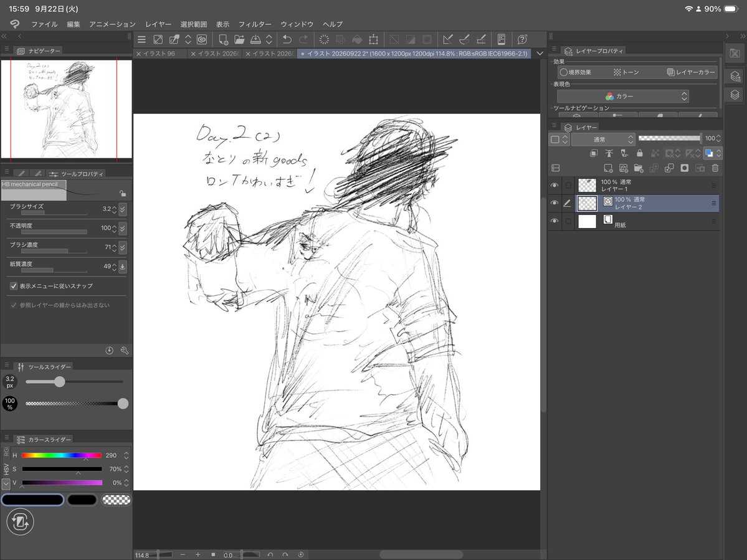This screenshot has height=560, width=747.
Task: Click the 114.8 zoom value field
Action: coord(143,555)
